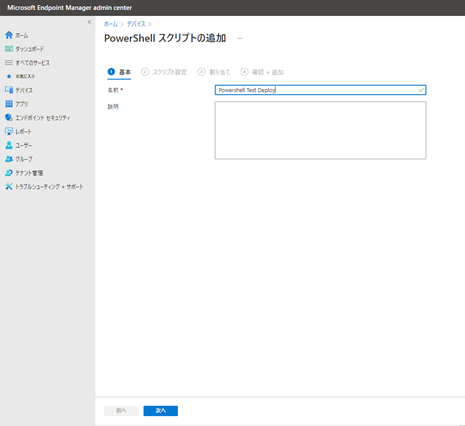Image resolution: width=465 pixels, height=426 pixels.
Task: Open Devices icon in sidebar
Action: tap(9, 90)
